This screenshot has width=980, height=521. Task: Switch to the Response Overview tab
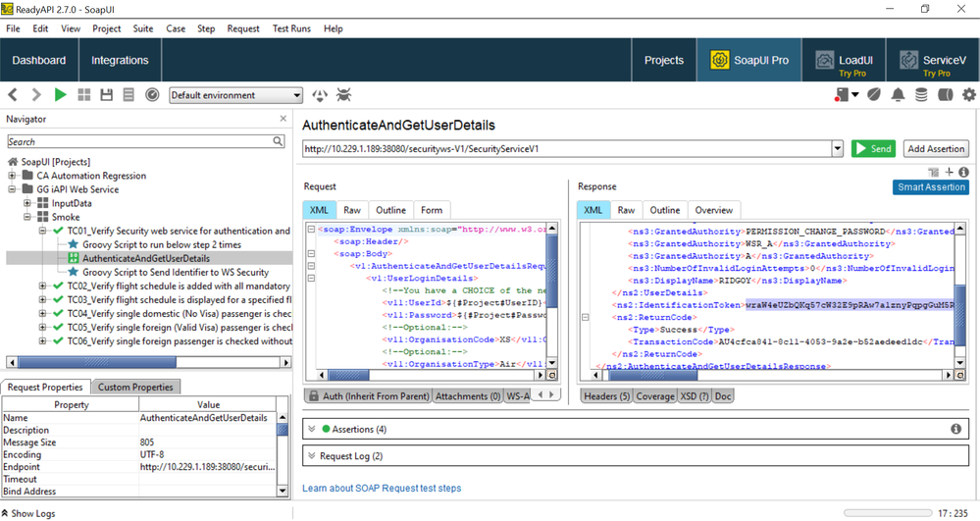click(713, 210)
